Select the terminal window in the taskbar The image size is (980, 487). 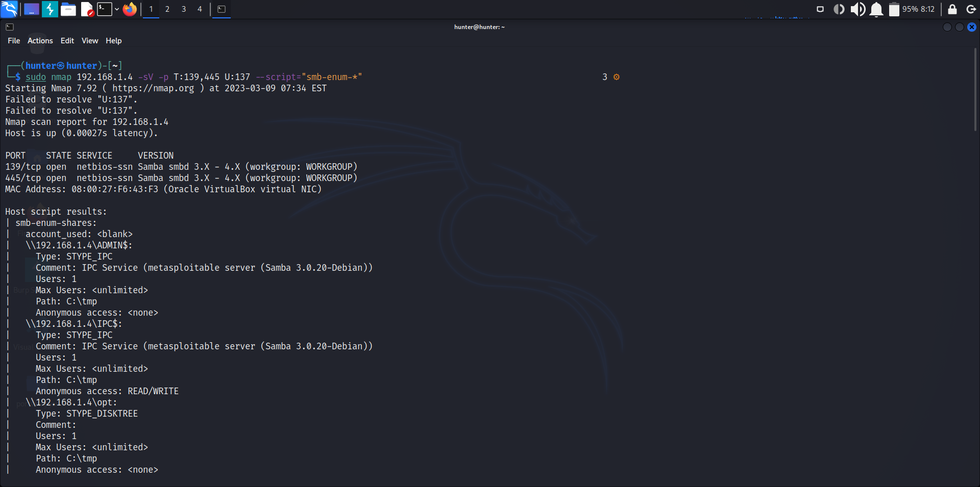222,9
